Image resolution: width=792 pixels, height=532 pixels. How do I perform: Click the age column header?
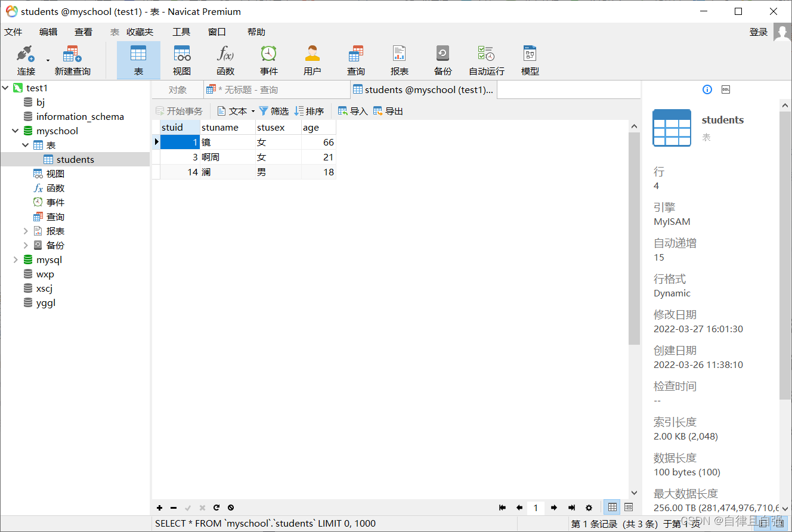coord(319,127)
